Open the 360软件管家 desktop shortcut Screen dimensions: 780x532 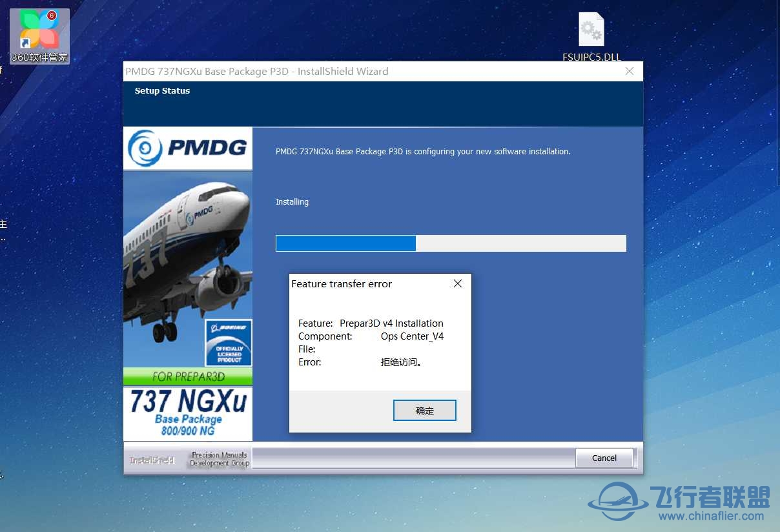point(39,36)
